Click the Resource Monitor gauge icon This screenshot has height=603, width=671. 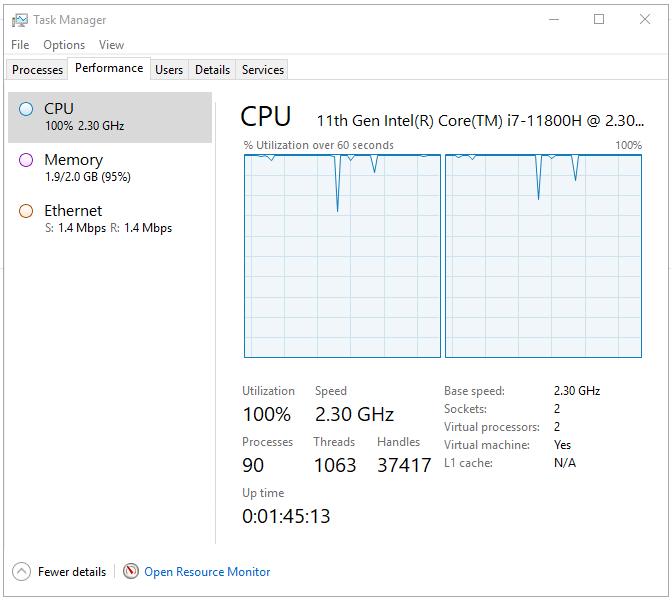[131, 572]
